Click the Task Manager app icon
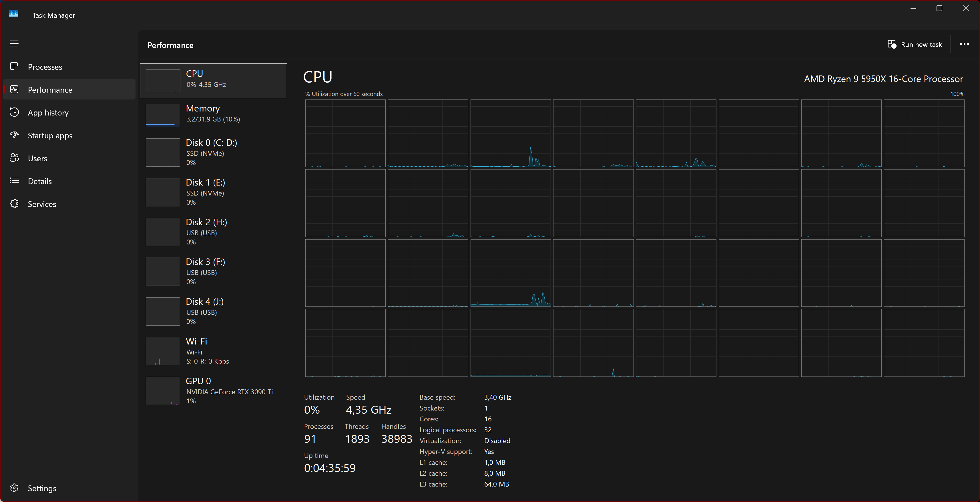This screenshot has height=502, width=980. coord(14,14)
